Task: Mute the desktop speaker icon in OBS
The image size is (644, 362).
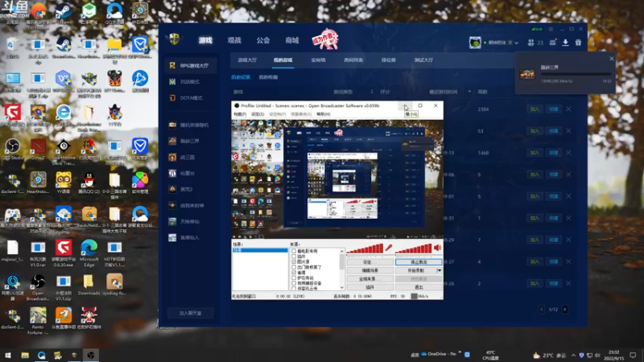Action: pyautogui.click(x=438, y=248)
